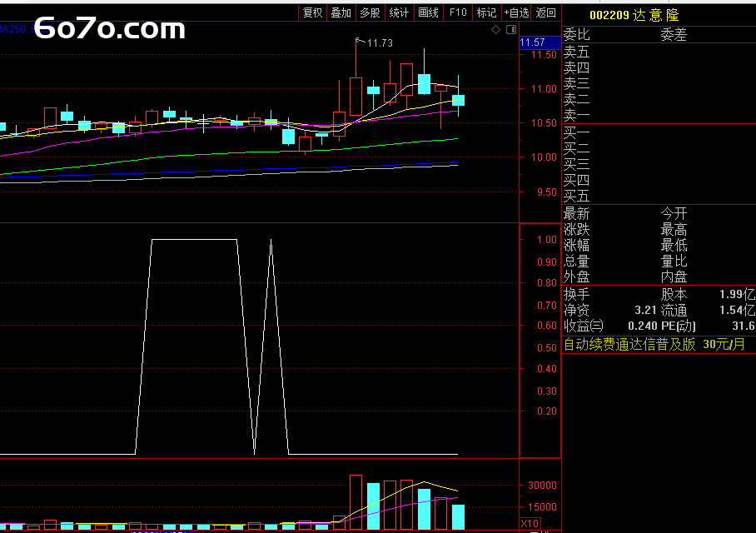
Task: Switch to 多股 multi-stock view
Action: (x=370, y=13)
